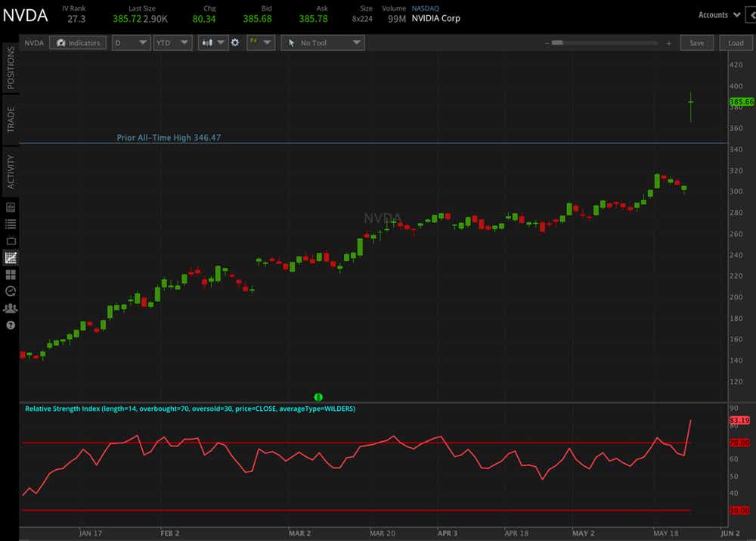Click the 30.00 oversold level tag
The height and width of the screenshot is (541, 756).
(x=739, y=510)
